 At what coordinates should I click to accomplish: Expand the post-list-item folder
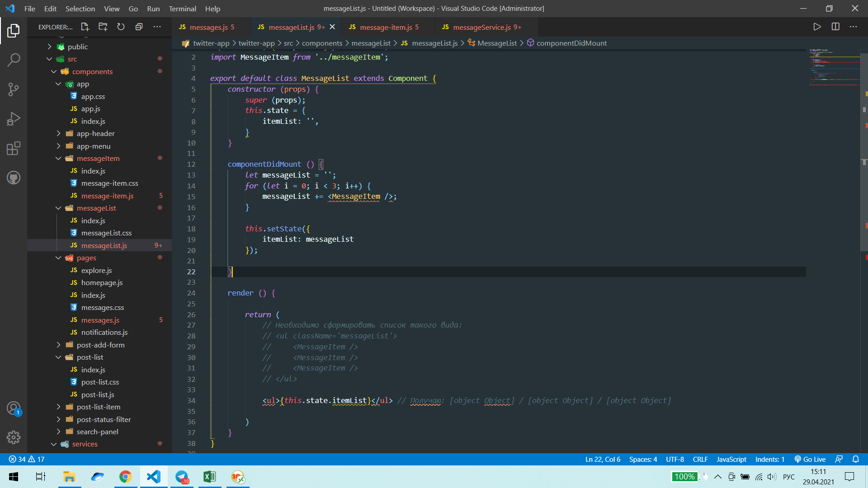coord(98,407)
